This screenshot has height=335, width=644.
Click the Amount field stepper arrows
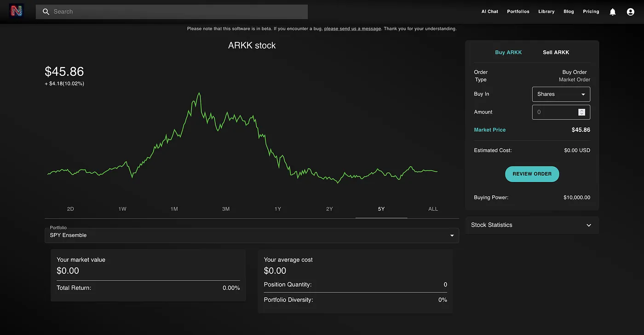pos(581,112)
